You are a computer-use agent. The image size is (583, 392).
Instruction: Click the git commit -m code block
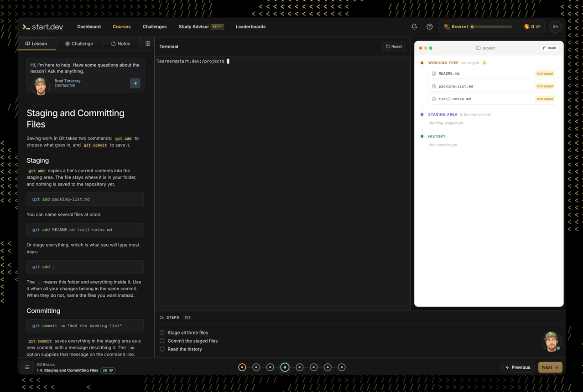85,326
